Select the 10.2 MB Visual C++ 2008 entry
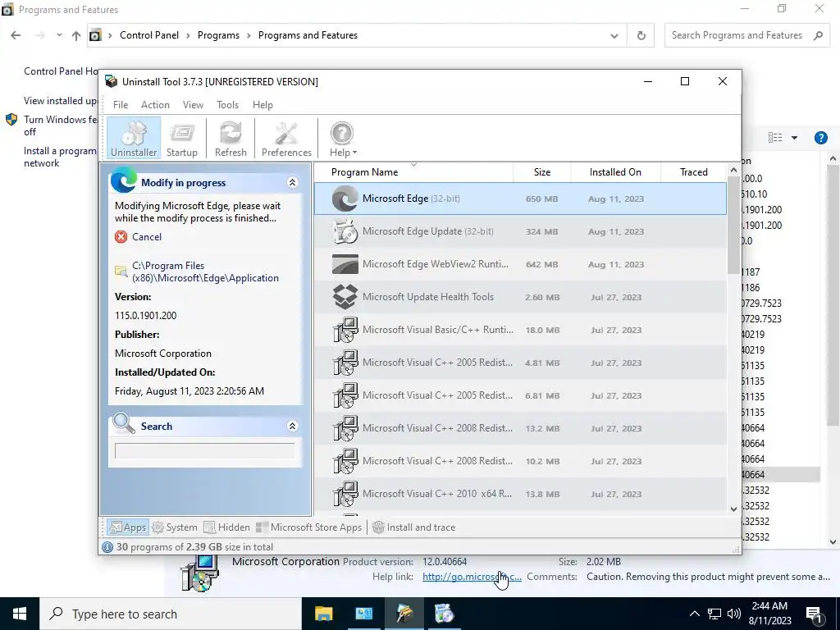The width and height of the screenshot is (840, 630). point(520,461)
